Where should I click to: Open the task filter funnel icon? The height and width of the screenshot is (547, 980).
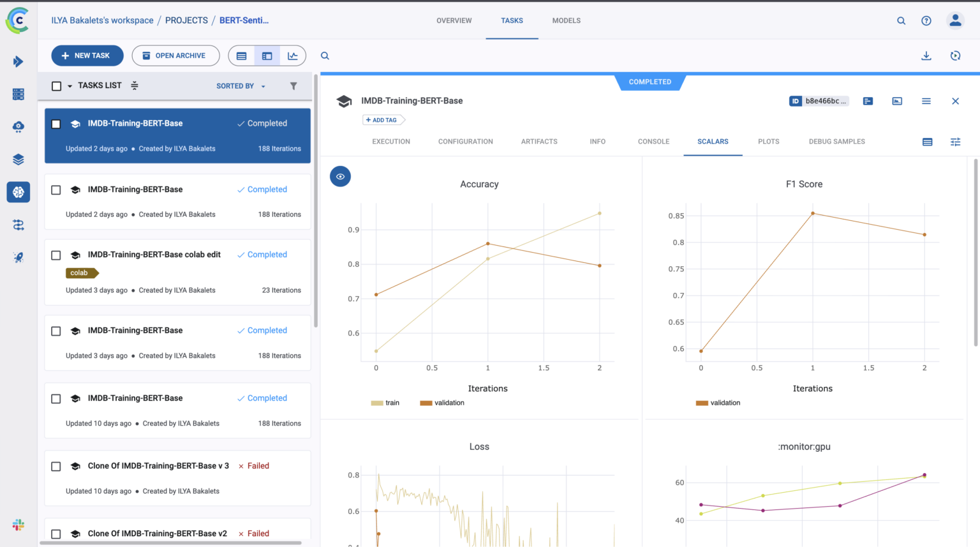click(x=293, y=86)
